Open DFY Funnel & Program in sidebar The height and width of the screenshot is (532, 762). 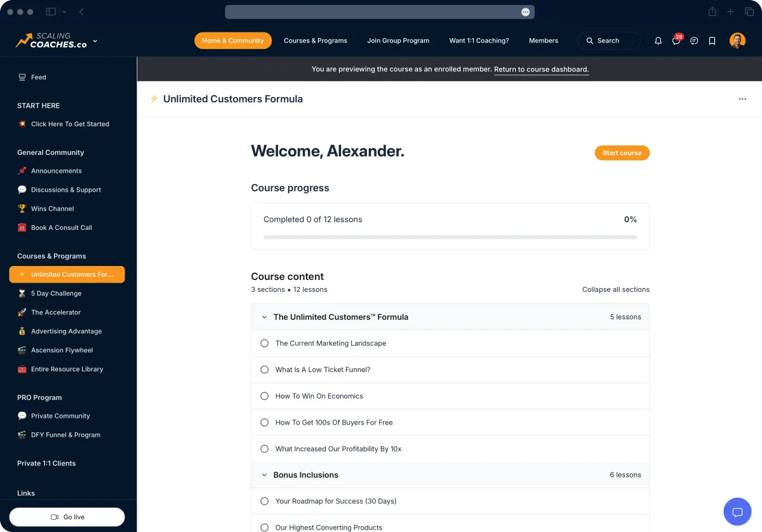pos(67,435)
